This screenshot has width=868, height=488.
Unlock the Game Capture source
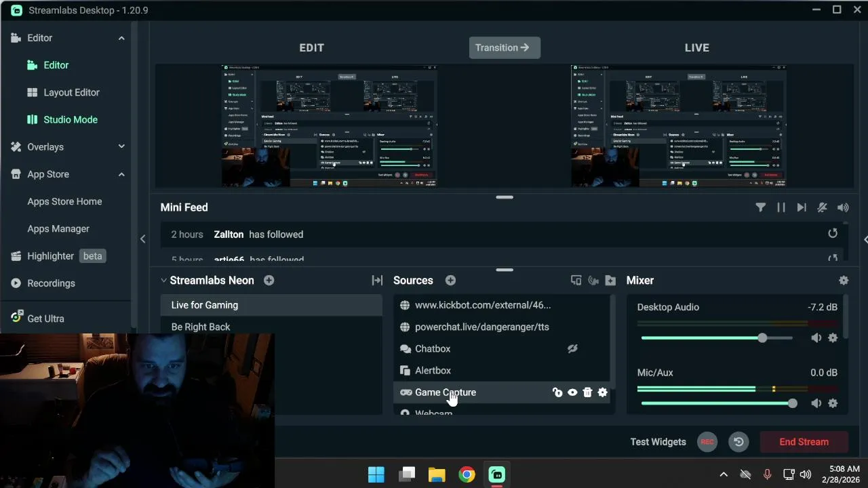(x=557, y=392)
